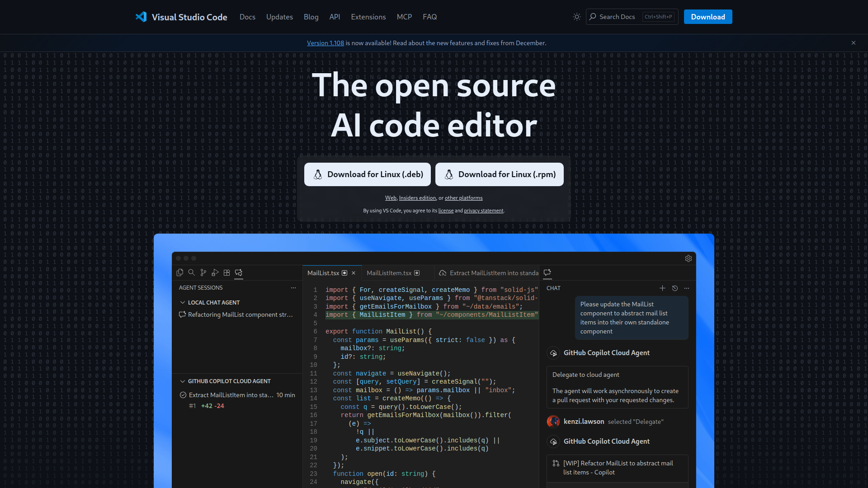Click the user chat message bubble
Viewport: 868px width, 488px height.
coord(632,318)
